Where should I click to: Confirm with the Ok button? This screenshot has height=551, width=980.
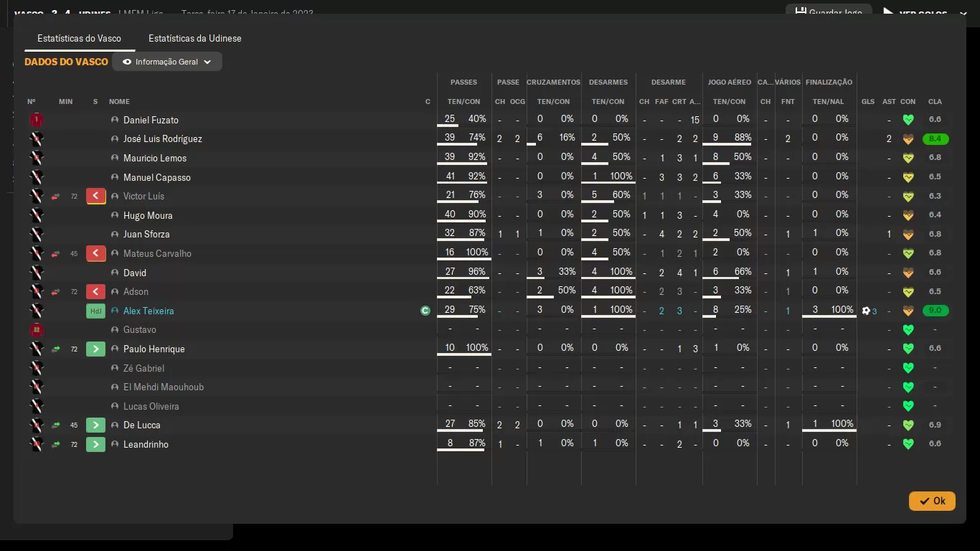click(x=932, y=501)
